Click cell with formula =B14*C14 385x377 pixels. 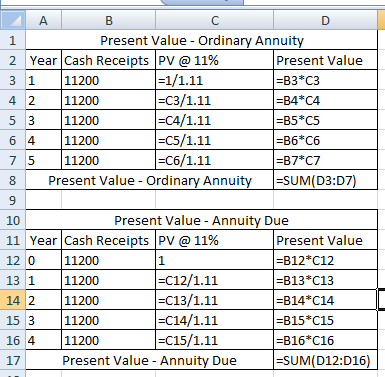326,300
